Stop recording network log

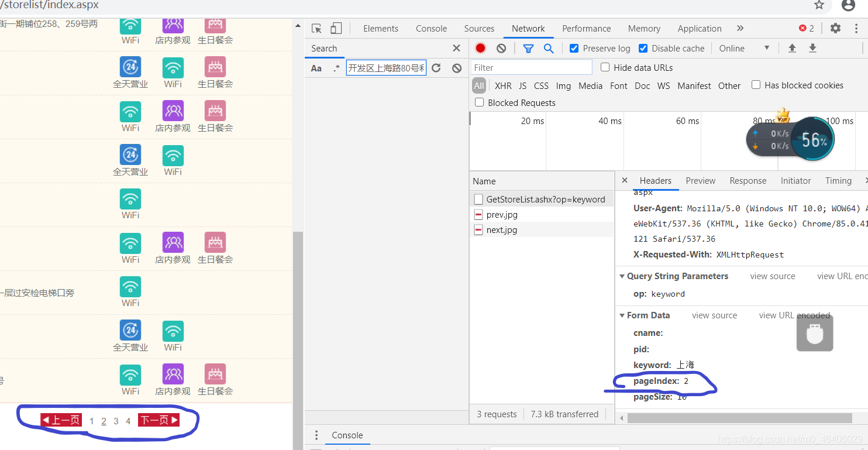pyautogui.click(x=481, y=48)
